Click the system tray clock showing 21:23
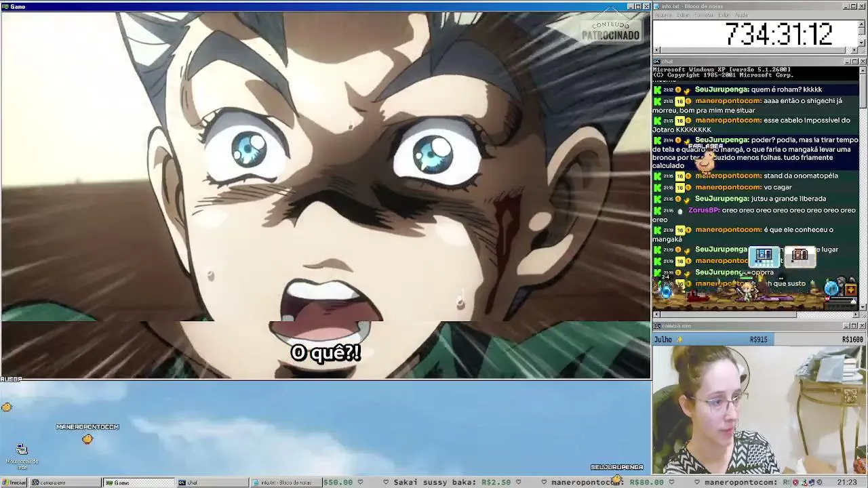This screenshot has height=488, width=868. pyautogui.click(x=846, y=483)
